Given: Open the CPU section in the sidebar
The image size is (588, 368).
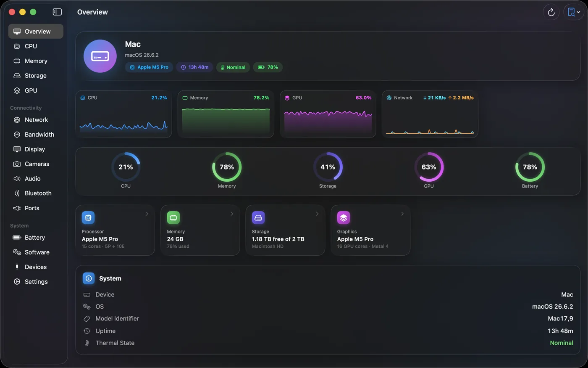Looking at the screenshot, I should 36,46.
